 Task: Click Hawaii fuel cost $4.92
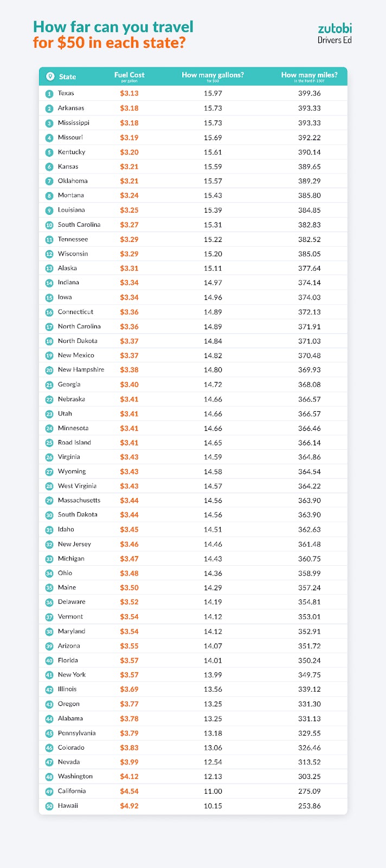pyautogui.click(x=129, y=806)
